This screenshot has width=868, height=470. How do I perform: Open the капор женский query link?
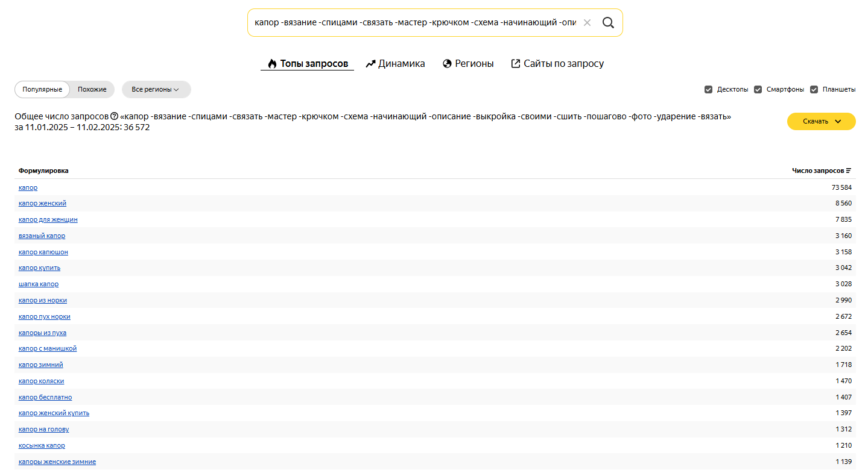coord(42,204)
